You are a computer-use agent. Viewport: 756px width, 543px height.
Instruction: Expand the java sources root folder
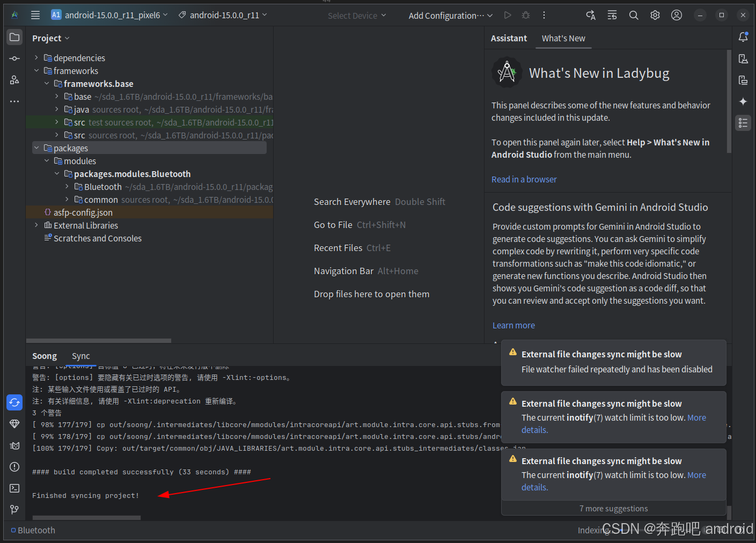pyautogui.click(x=57, y=109)
